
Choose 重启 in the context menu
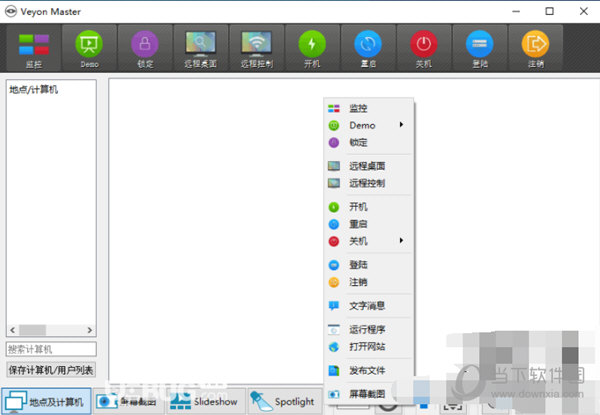[368, 224]
